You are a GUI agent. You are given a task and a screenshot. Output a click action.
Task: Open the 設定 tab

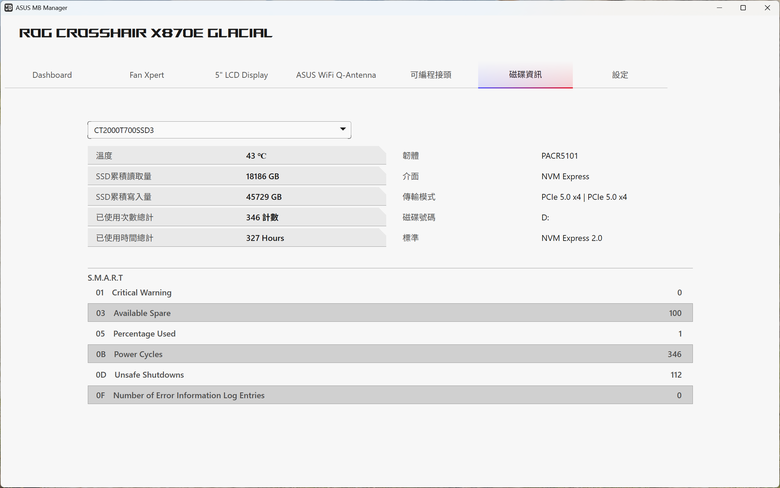pos(620,75)
